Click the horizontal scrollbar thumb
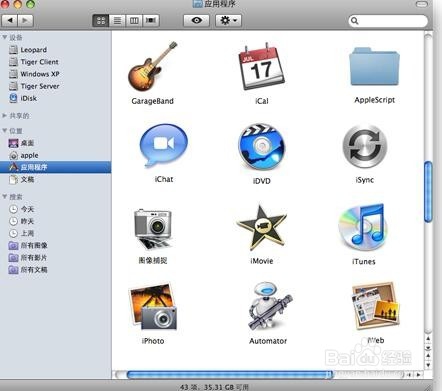 [230, 375]
